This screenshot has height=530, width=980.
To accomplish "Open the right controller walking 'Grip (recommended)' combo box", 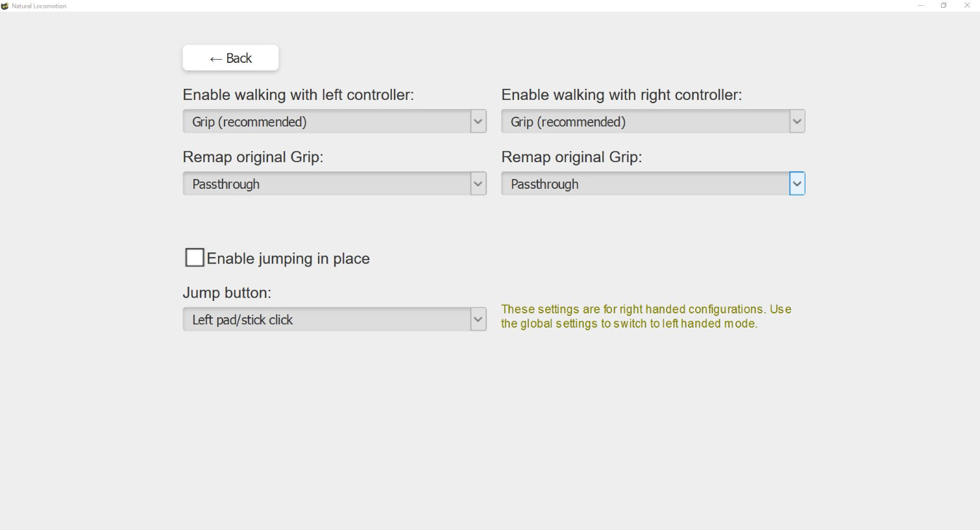I will click(653, 121).
